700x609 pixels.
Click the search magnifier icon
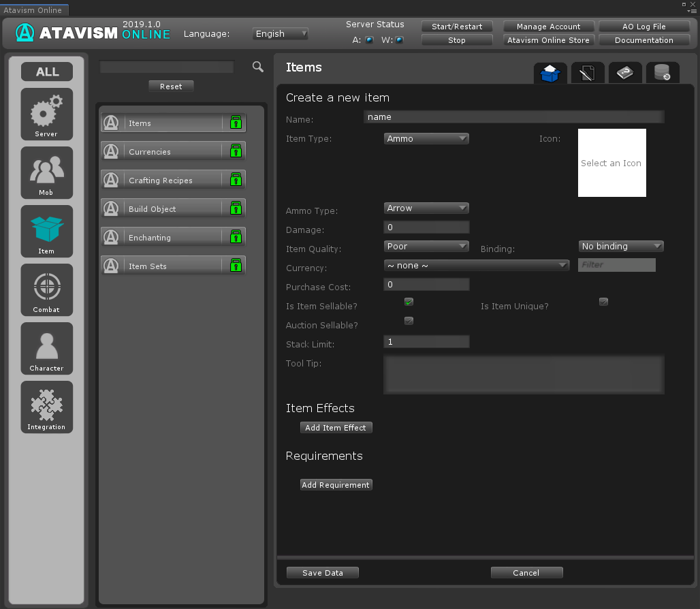point(257,67)
